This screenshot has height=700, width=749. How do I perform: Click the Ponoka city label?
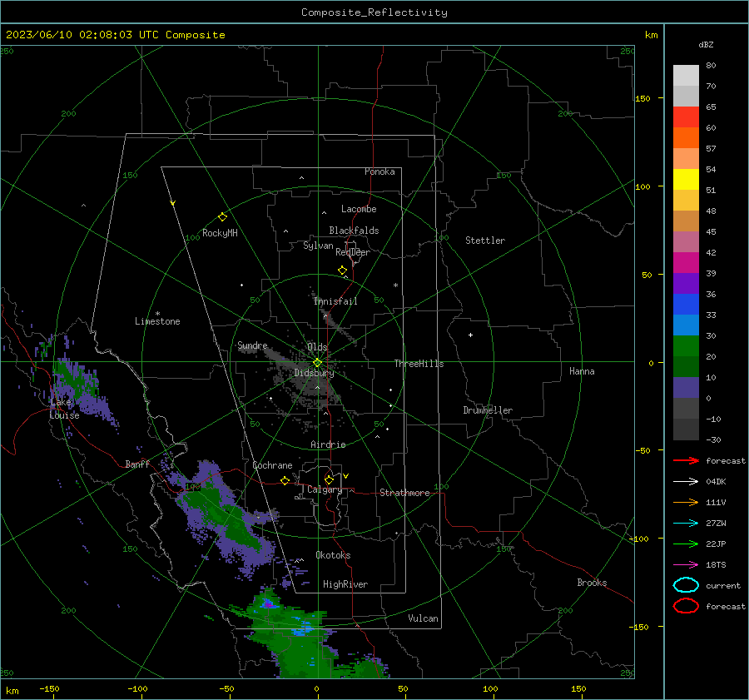[x=379, y=171]
